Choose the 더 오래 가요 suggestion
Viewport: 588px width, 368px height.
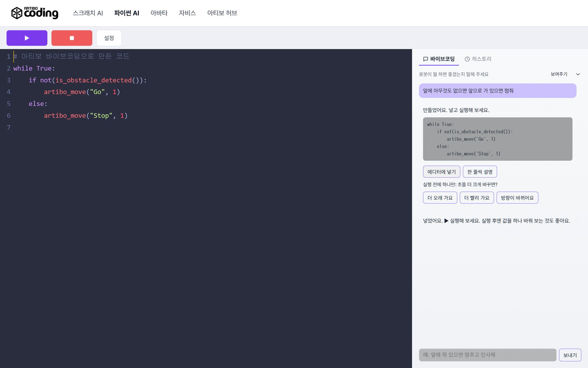tap(440, 198)
